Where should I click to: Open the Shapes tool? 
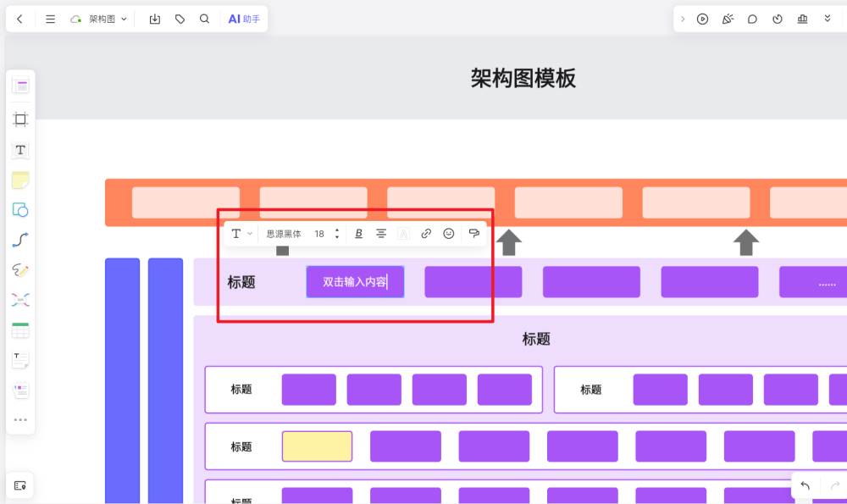20,209
